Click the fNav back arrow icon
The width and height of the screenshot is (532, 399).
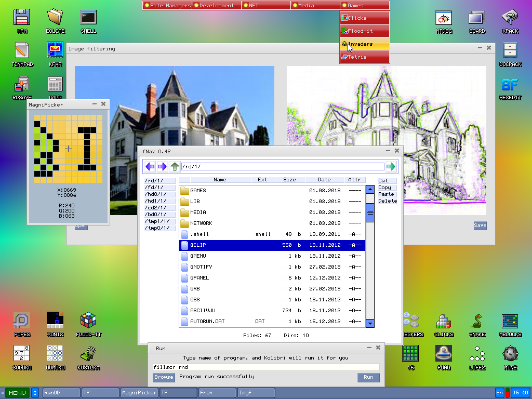(x=150, y=166)
